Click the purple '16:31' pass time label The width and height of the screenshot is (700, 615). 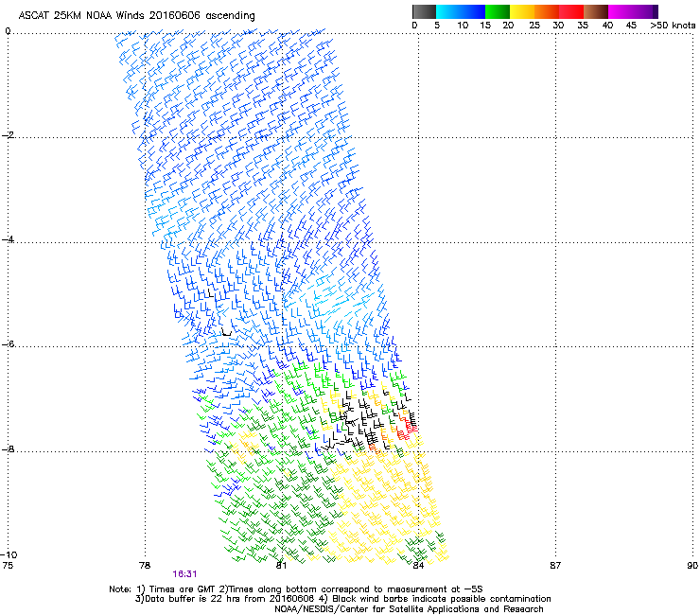pos(184,574)
